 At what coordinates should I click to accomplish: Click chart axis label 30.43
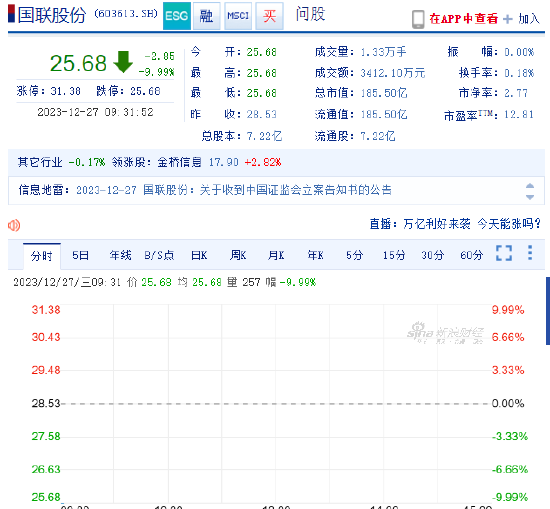click(x=46, y=337)
